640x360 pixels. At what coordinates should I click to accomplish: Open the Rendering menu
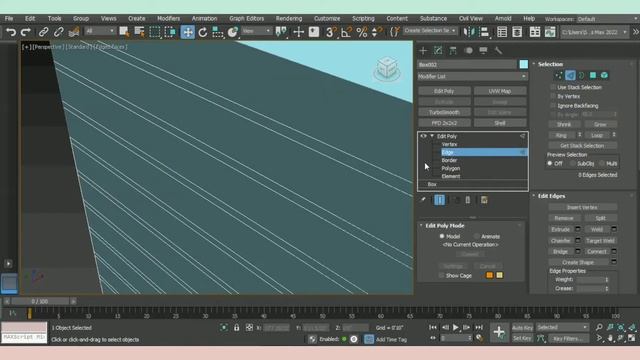point(289,18)
